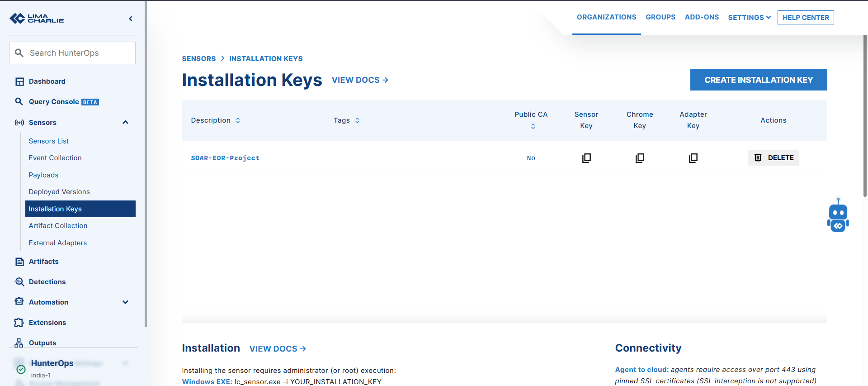Click the HunterOps green status icon
The image size is (868, 386).
21,369
